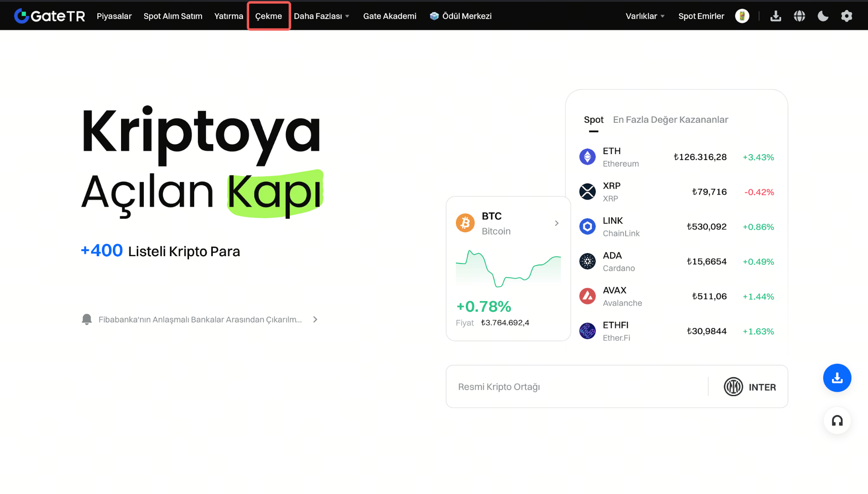The height and width of the screenshot is (494, 868).
Task: Open the announcement chevron arrow
Action: pyautogui.click(x=315, y=319)
